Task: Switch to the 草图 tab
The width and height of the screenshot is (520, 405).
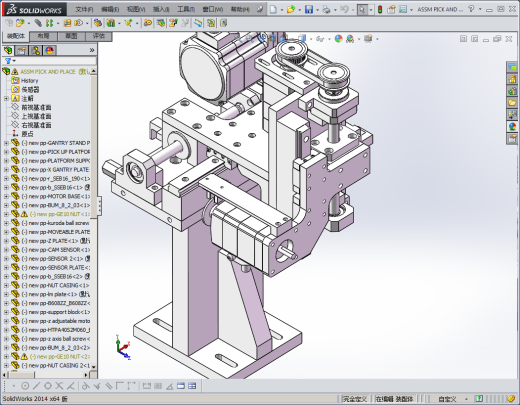Action: (x=71, y=36)
